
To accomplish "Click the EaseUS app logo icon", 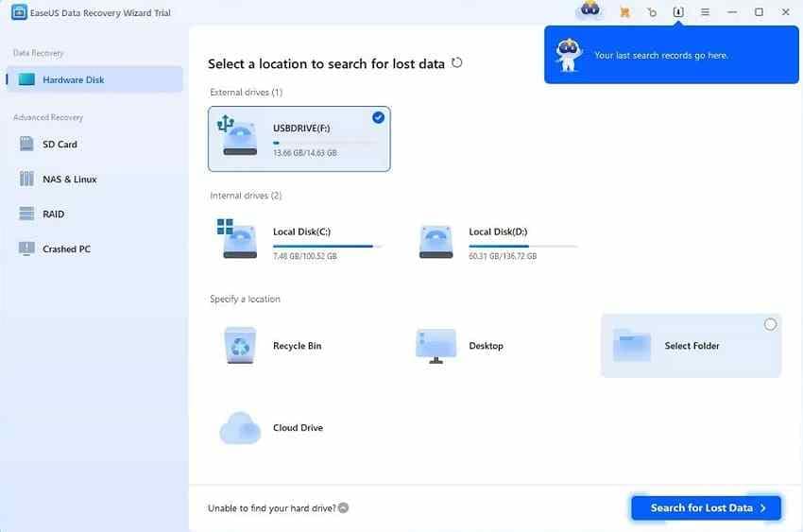I will [19, 12].
